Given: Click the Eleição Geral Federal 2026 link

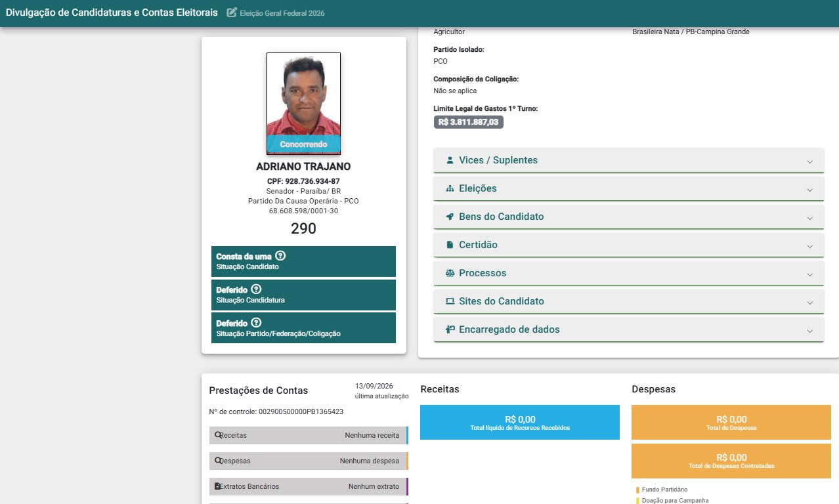Looking at the screenshot, I should coord(282,13).
